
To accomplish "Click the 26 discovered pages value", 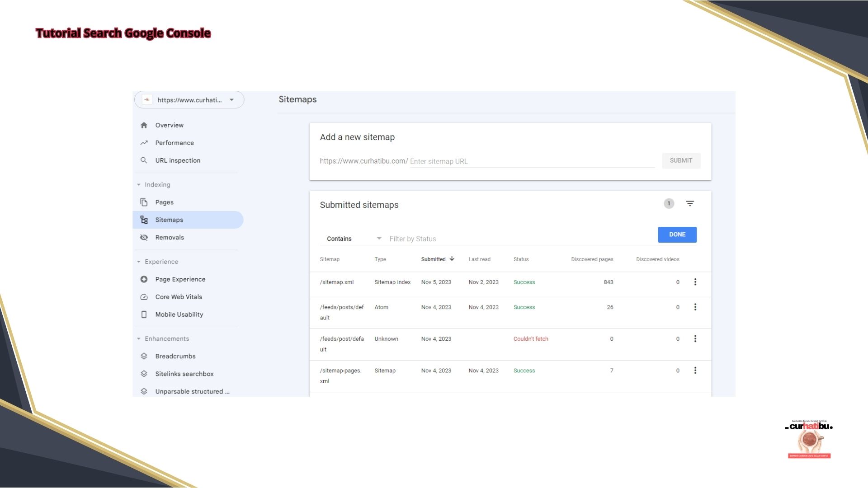I will coord(610,307).
